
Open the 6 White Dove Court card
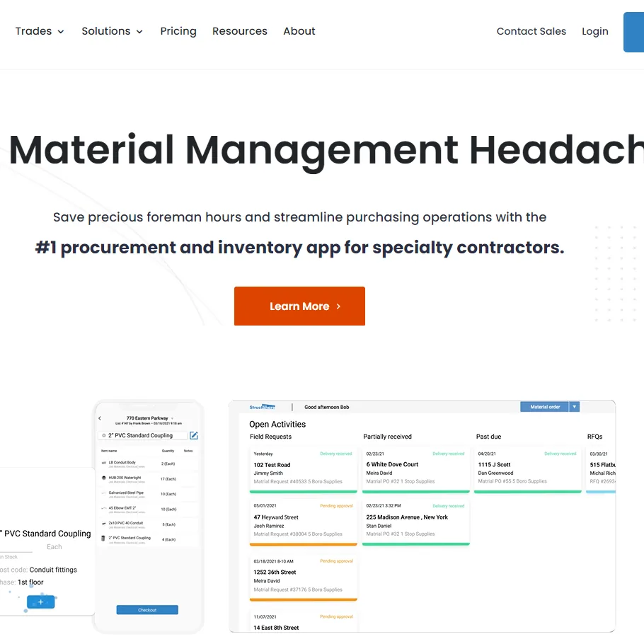415,470
